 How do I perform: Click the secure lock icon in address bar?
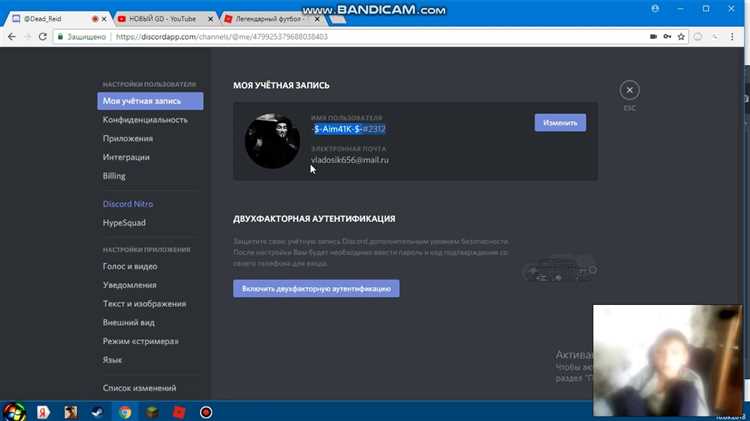60,37
